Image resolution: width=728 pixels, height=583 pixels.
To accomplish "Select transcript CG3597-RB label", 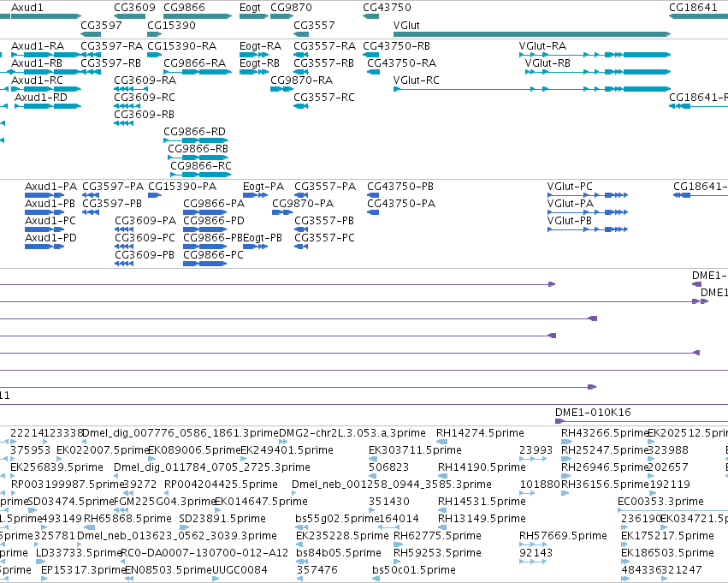I will click(x=110, y=63).
